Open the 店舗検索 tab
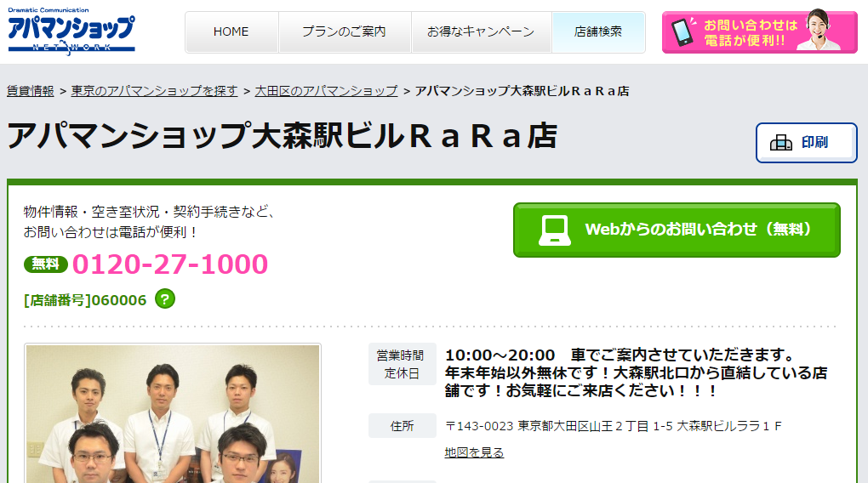868x483 pixels. pos(598,32)
